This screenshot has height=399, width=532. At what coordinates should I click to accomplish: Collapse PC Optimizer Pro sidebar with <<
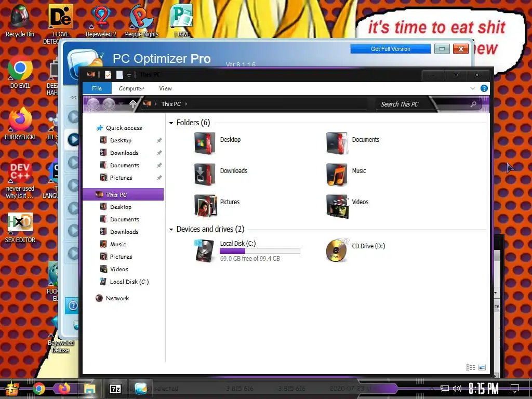73,97
